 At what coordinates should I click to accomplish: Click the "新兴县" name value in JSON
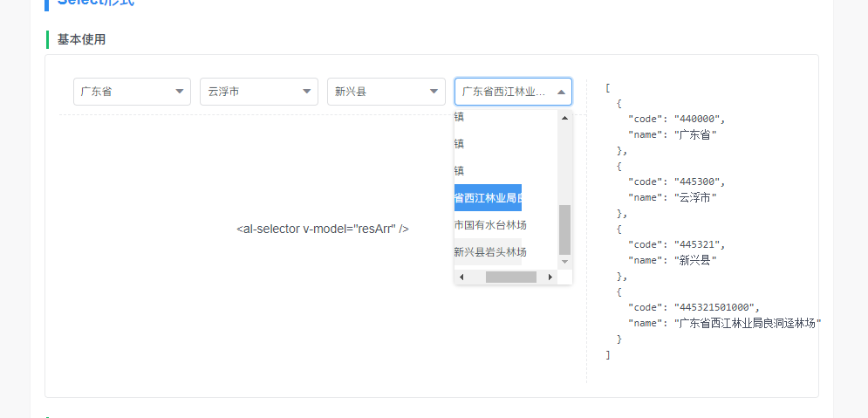click(x=695, y=260)
